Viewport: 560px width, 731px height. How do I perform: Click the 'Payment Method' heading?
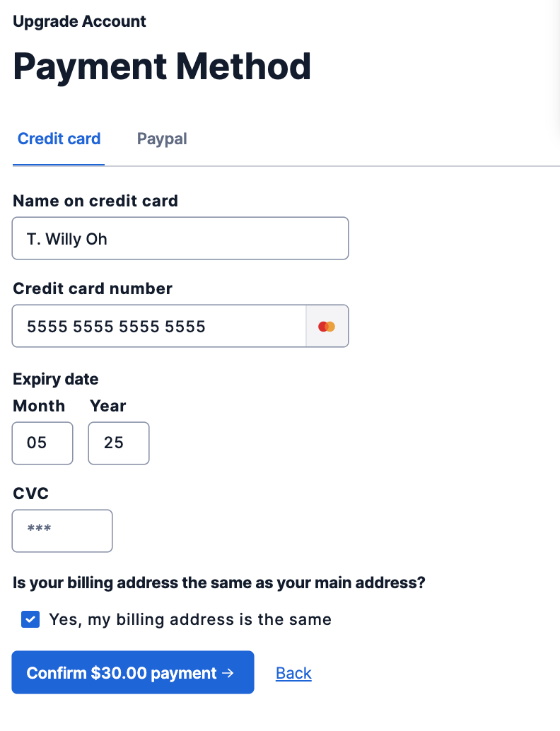click(162, 66)
